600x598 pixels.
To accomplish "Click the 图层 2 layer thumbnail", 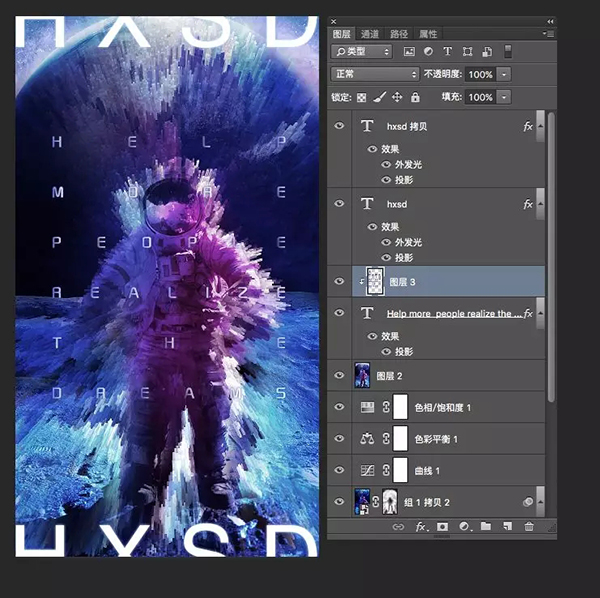I will click(x=362, y=375).
